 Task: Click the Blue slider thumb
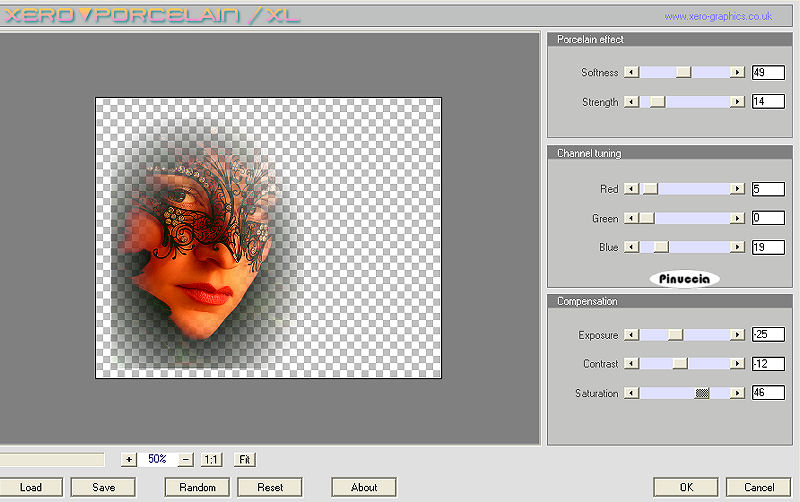(x=661, y=247)
